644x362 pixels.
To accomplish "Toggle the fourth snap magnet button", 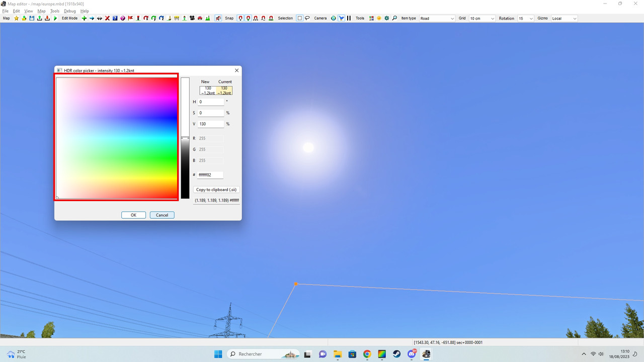I will point(263,18).
